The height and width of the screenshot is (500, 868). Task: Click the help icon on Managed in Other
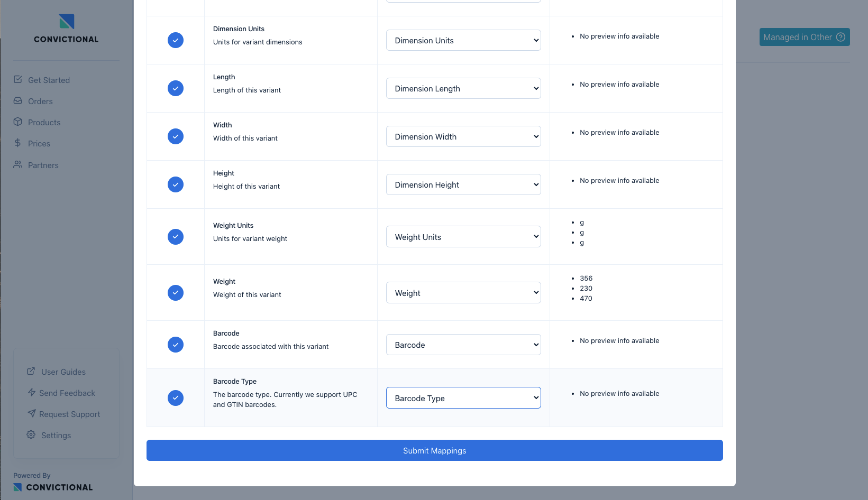click(x=840, y=37)
